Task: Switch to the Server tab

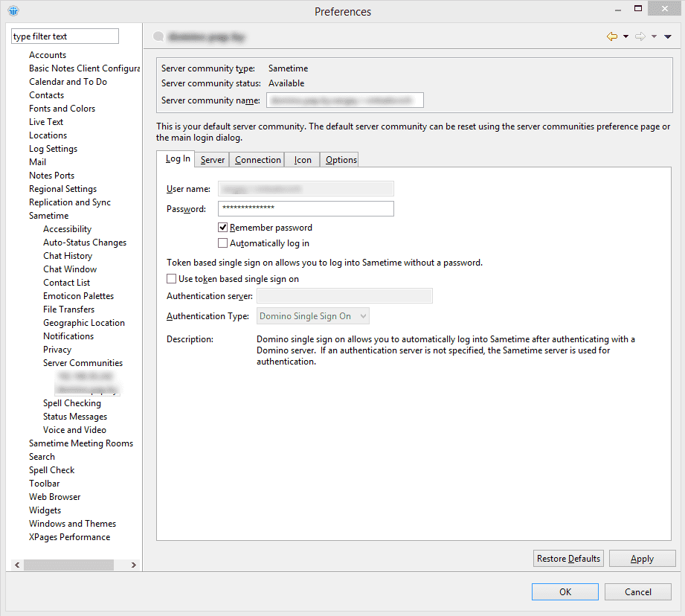Action: pyautogui.click(x=212, y=160)
